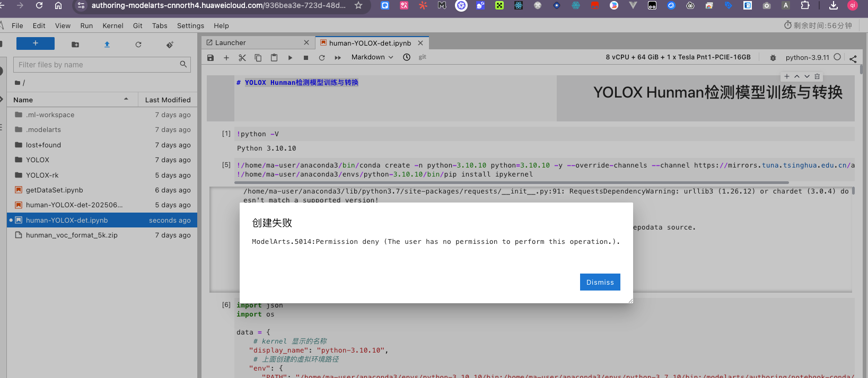Open the Help menu
868x378 pixels.
tap(221, 25)
